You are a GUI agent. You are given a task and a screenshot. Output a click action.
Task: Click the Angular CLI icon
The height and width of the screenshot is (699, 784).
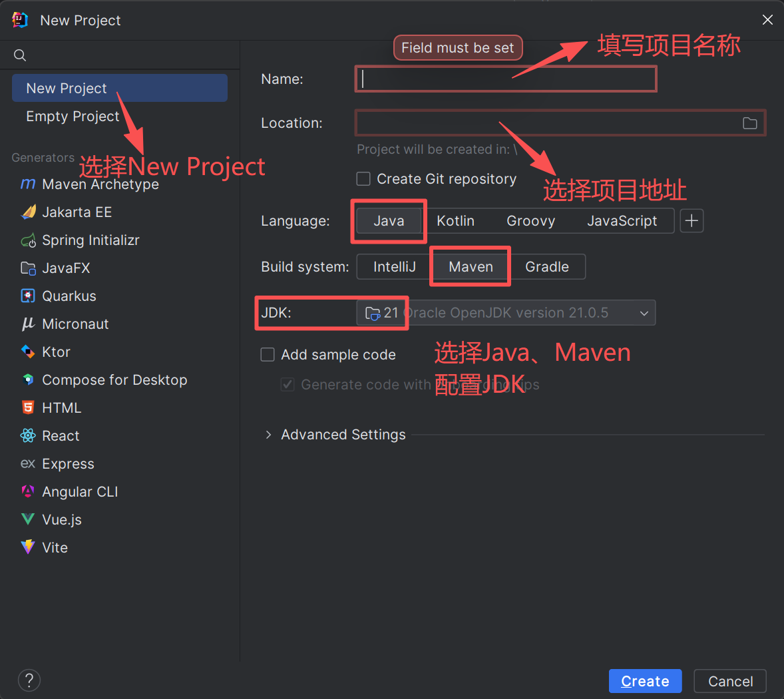click(28, 491)
